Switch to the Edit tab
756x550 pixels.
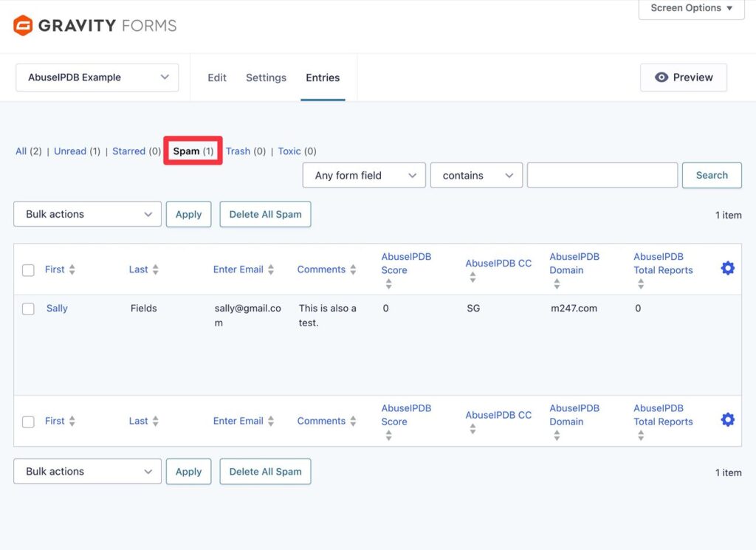coord(217,78)
